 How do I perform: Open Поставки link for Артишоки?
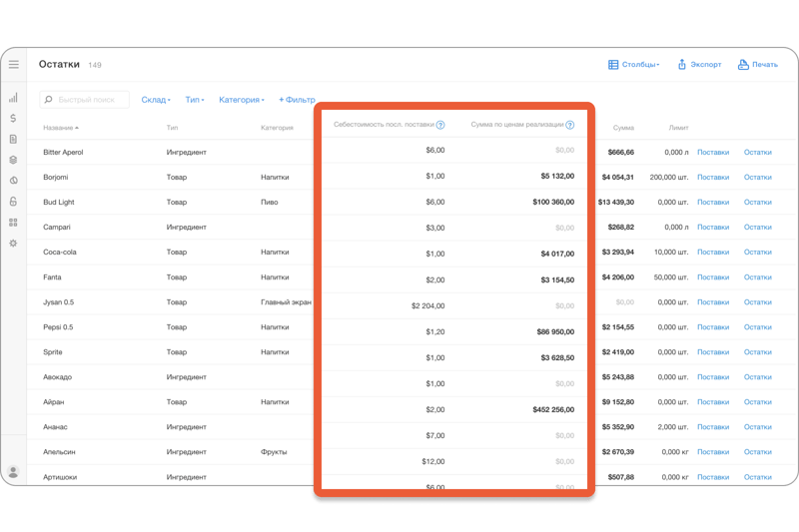click(713, 477)
